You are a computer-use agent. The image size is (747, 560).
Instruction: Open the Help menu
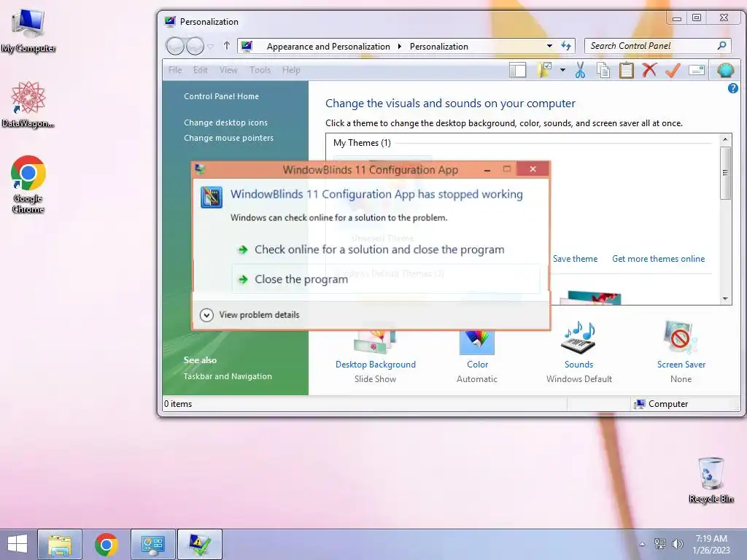tap(291, 70)
